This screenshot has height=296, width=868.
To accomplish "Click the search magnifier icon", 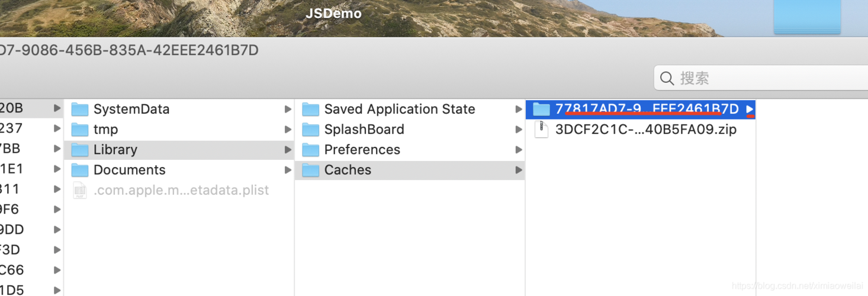I will [x=667, y=78].
